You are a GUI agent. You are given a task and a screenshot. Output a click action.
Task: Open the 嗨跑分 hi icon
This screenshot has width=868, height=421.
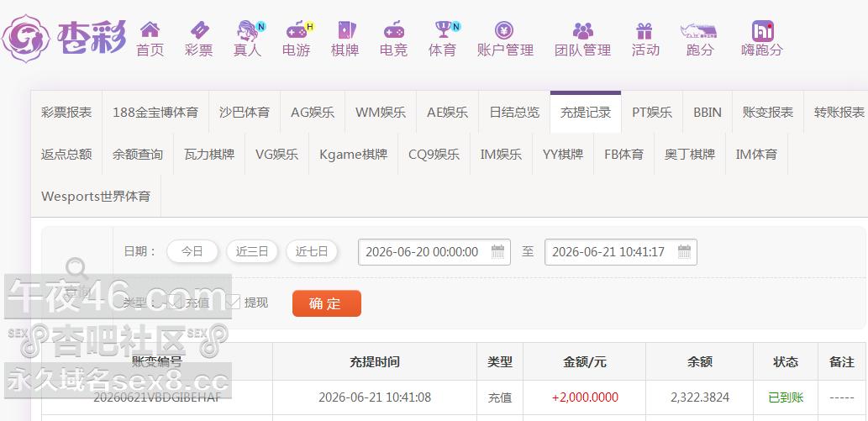coord(762,31)
